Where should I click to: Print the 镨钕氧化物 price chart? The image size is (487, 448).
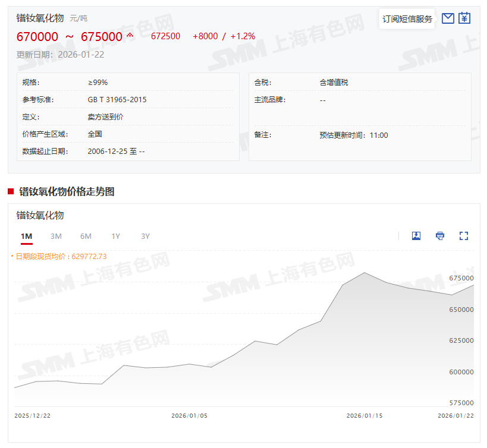pyautogui.click(x=440, y=236)
